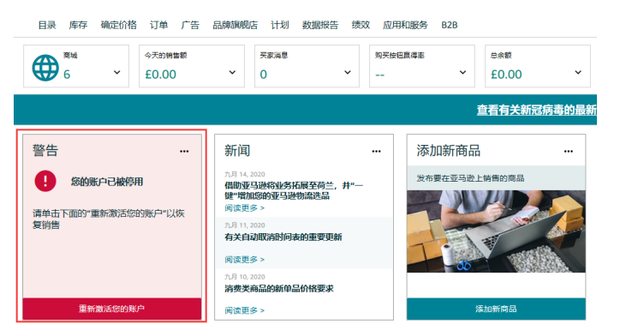The height and width of the screenshot is (336, 644).
Task: Click the 重新激活您的账户 button
Action: 111,309
